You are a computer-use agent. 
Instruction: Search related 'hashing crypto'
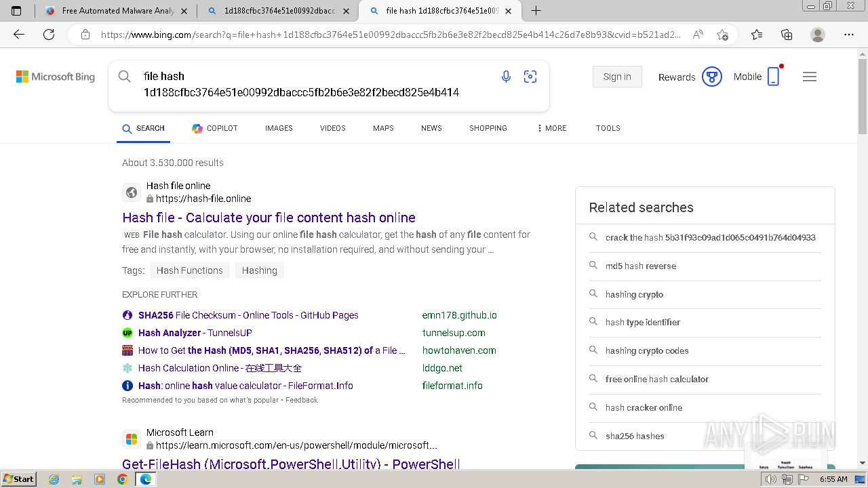click(635, 294)
